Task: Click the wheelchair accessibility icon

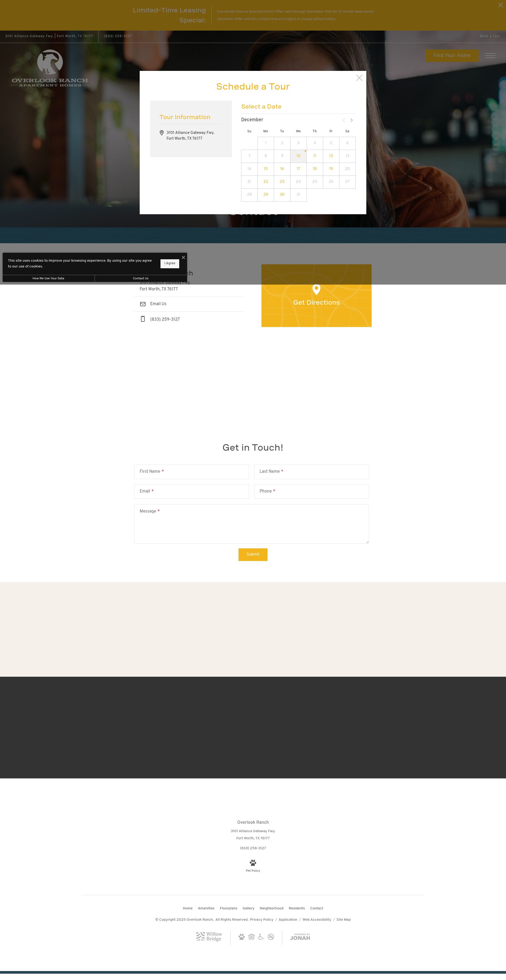Action: click(x=261, y=937)
